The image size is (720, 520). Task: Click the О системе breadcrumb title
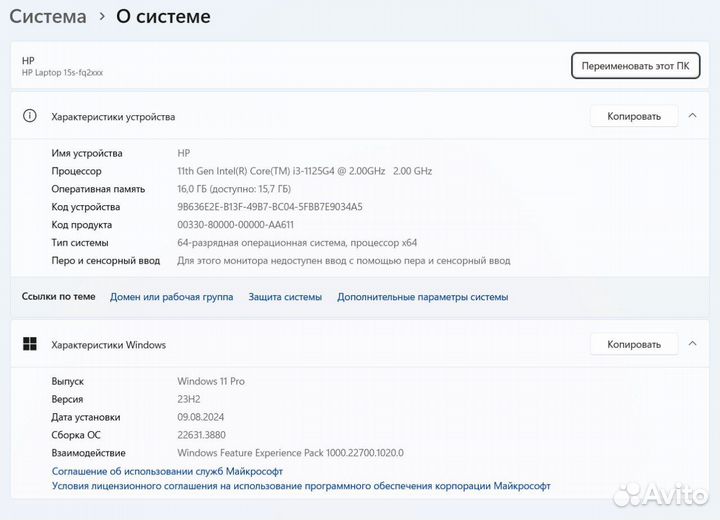pyautogui.click(x=163, y=17)
